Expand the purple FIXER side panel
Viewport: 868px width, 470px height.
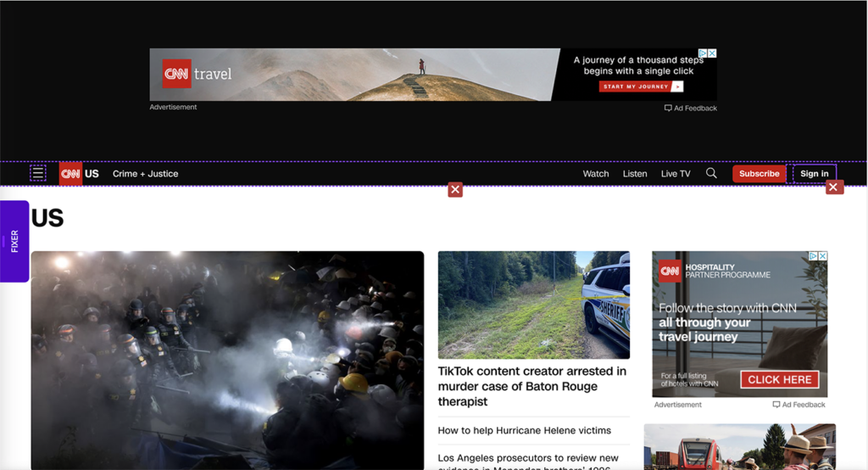[14, 241]
